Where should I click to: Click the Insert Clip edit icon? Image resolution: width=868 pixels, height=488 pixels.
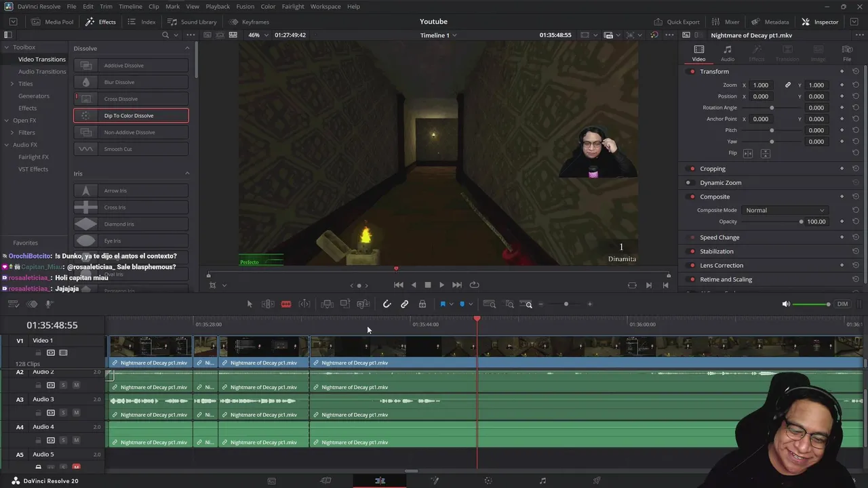click(327, 304)
